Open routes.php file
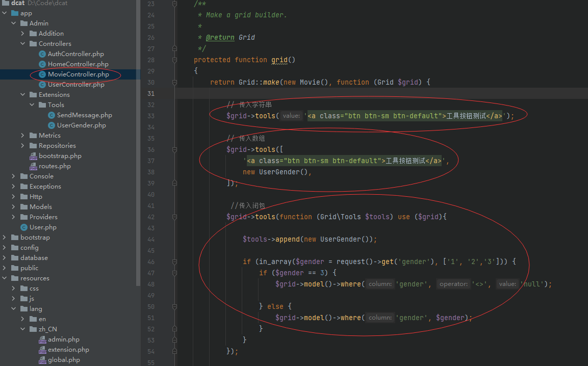 (55, 166)
